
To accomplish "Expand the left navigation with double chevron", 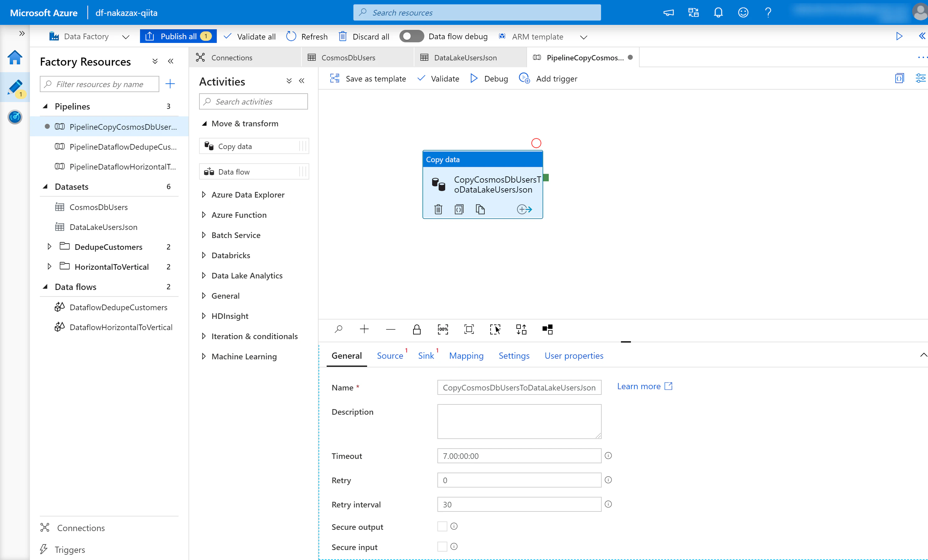I will pos(22,34).
